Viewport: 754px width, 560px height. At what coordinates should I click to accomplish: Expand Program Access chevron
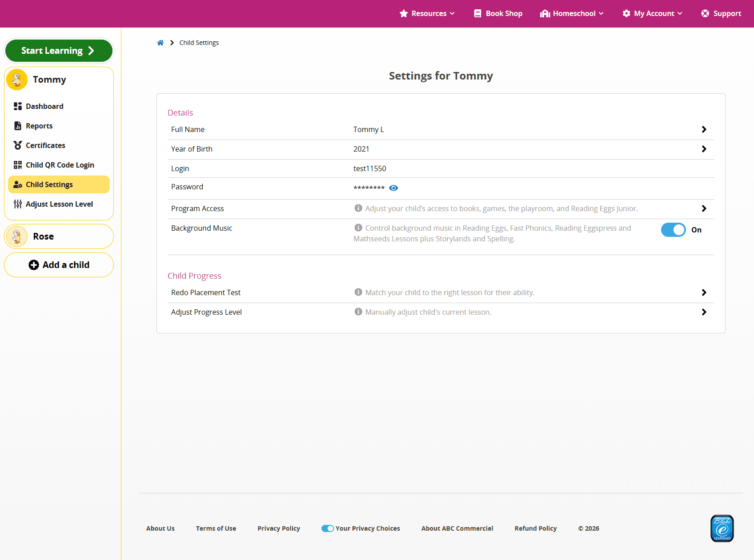pos(704,208)
